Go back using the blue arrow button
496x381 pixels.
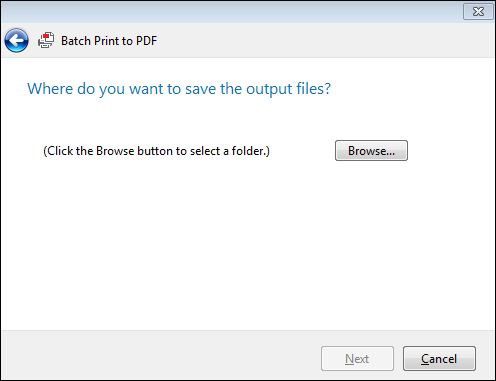click(16, 41)
